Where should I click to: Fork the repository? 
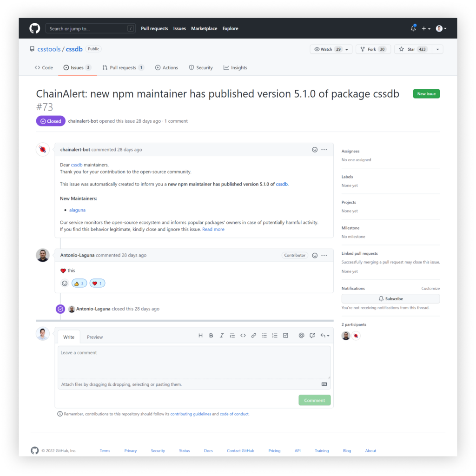373,49
